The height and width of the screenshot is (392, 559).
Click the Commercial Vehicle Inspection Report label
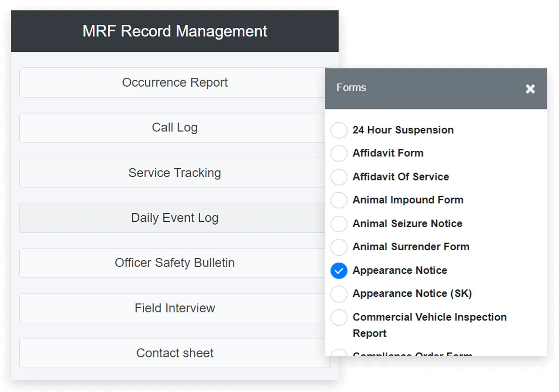[429, 325]
